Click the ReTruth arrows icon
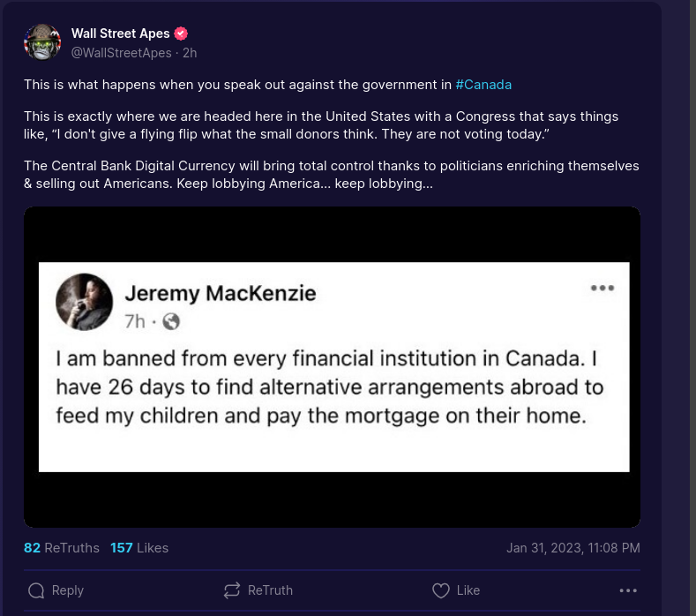This screenshot has height=616, width=696. coord(232,590)
